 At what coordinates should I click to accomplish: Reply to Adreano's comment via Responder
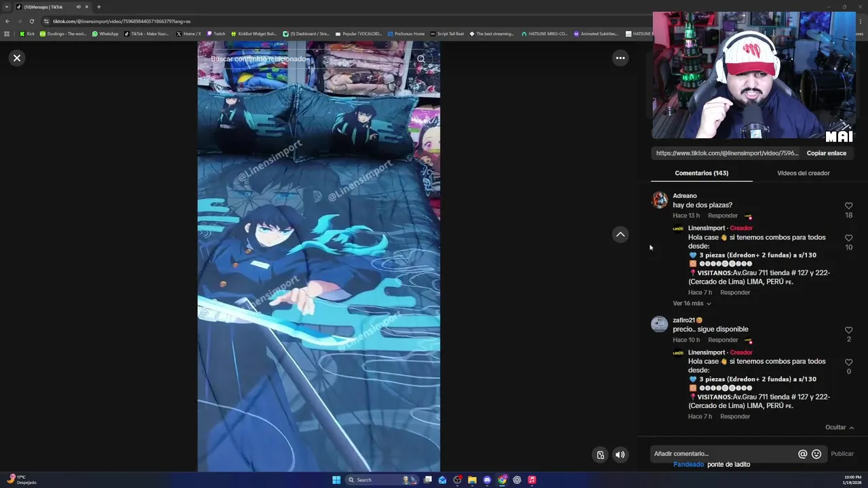[x=723, y=216]
